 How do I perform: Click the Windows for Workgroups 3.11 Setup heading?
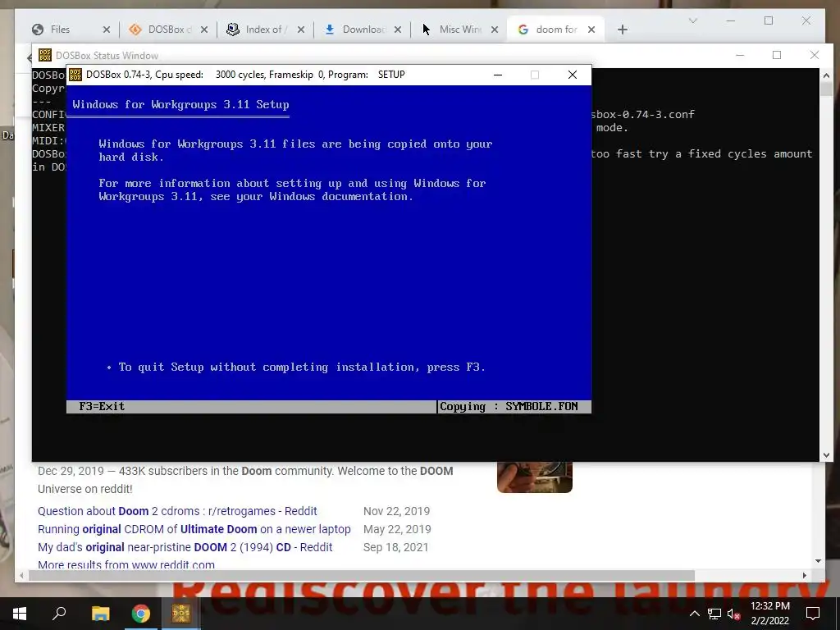pyautogui.click(x=180, y=105)
